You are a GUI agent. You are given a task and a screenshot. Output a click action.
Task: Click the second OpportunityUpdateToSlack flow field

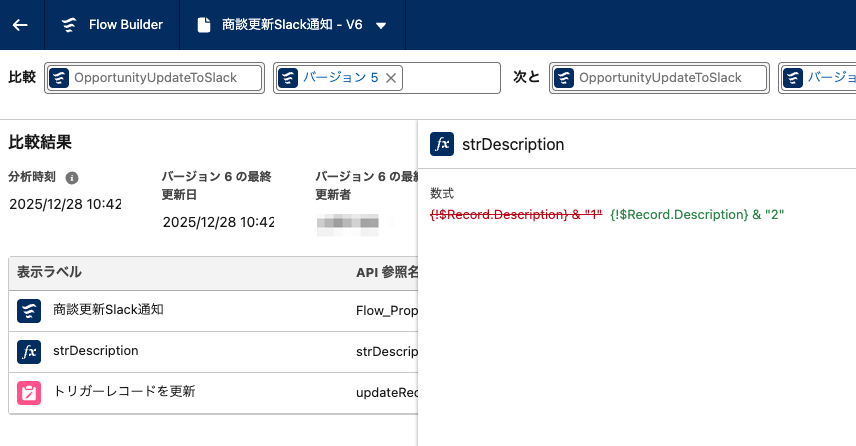[660, 78]
